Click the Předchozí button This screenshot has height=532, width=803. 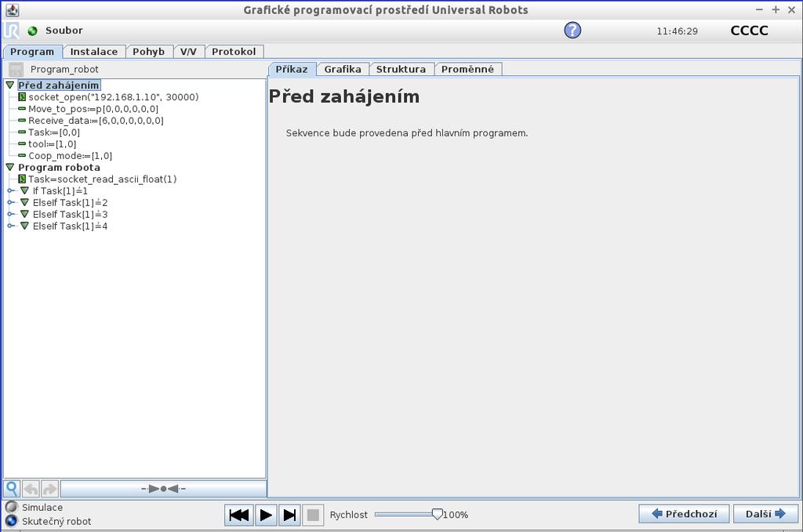pyautogui.click(x=684, y=513)
